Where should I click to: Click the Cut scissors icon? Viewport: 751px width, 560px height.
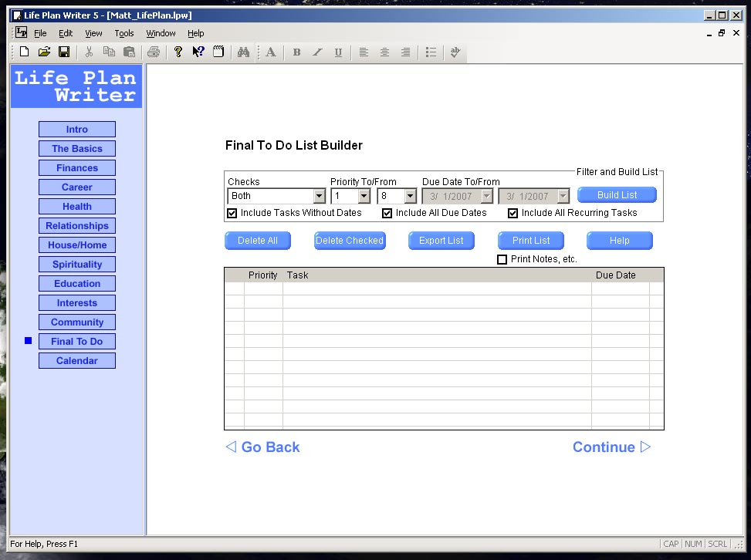coord(89,52)
